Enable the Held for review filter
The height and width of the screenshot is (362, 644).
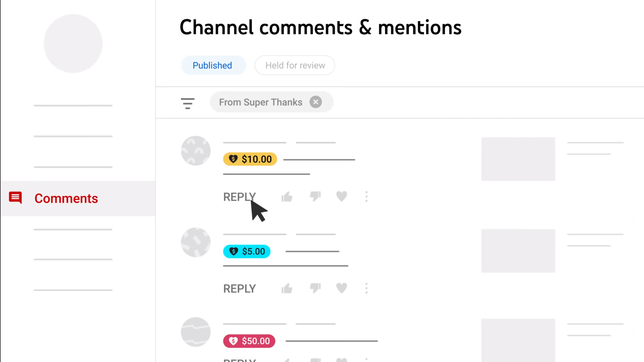click(295, 65)
